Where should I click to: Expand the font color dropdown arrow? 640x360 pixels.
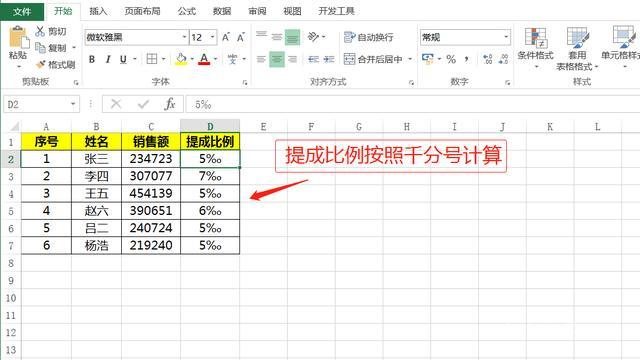[216, 60]
